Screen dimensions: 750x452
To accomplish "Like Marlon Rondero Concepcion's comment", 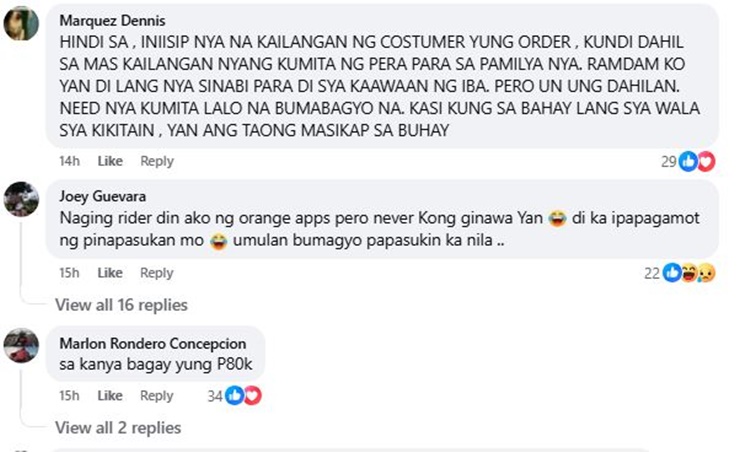I will click(x=110, y=396).
